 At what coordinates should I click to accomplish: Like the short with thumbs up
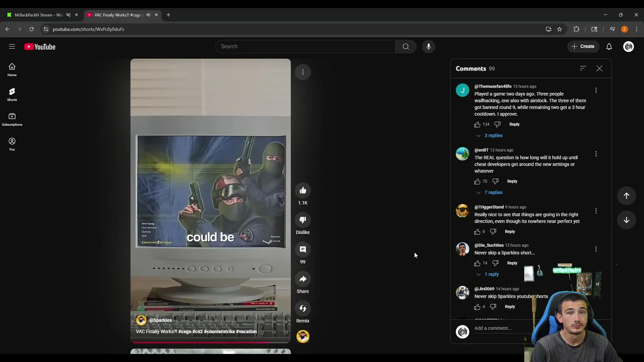303,191
